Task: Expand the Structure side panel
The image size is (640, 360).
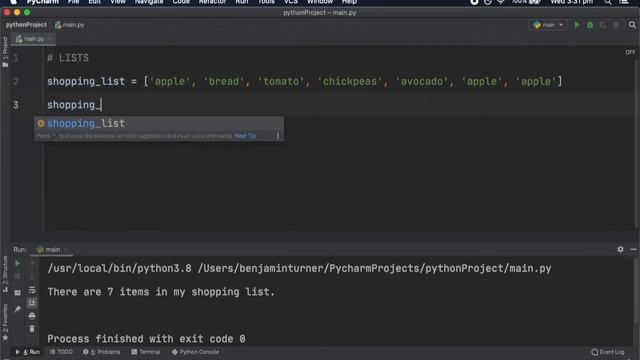Action: pyautogui.click(x=5, y=274)
